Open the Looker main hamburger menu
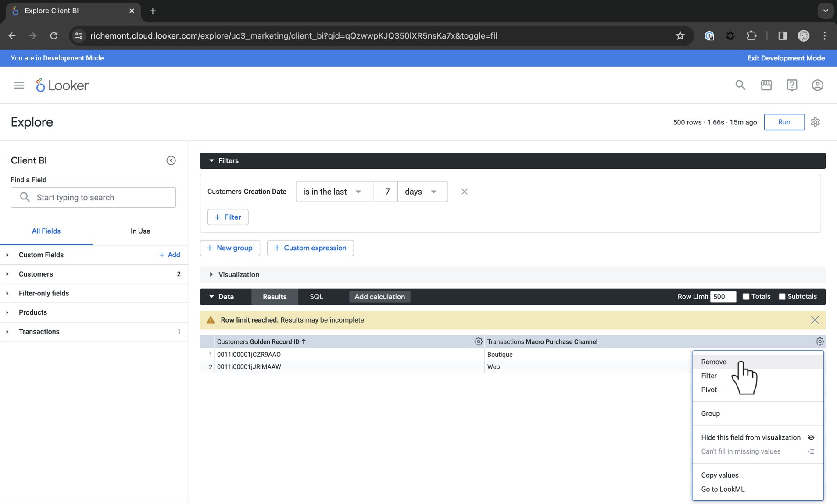Viewport: 837px width, 504px height. [x=19, y=85]
